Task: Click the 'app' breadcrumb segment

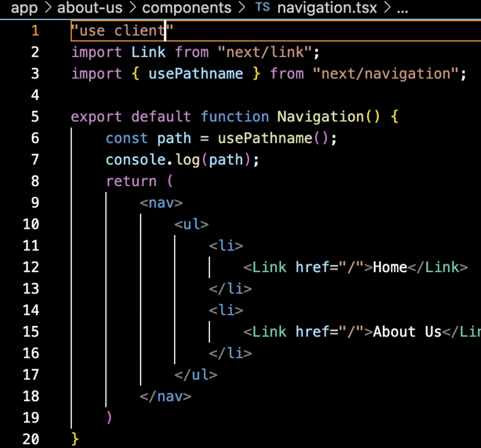Action: point(24,8)
